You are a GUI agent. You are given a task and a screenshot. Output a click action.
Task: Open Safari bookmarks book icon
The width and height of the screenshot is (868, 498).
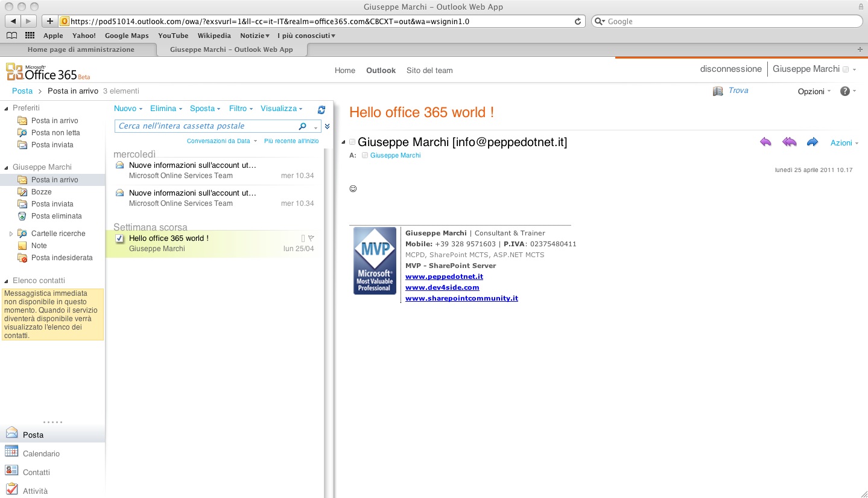11,36
